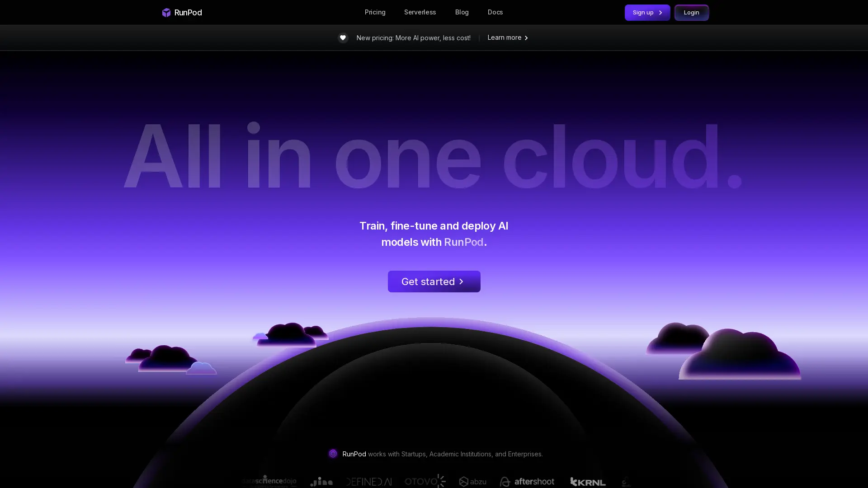
Task: Click the DEFINED.AI logo
Action: click(368, 482)
